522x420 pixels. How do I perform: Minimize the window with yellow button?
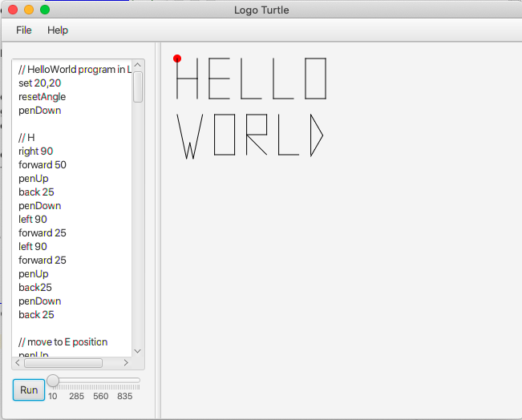(29, 10)
